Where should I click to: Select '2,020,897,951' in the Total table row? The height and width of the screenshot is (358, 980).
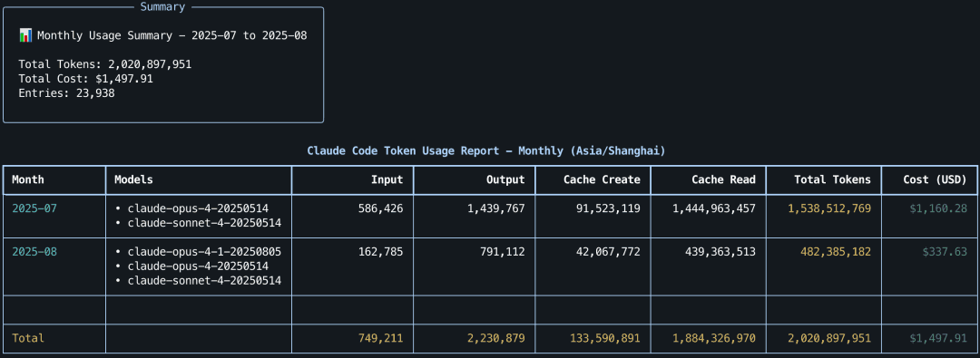(x=829, y=338)
